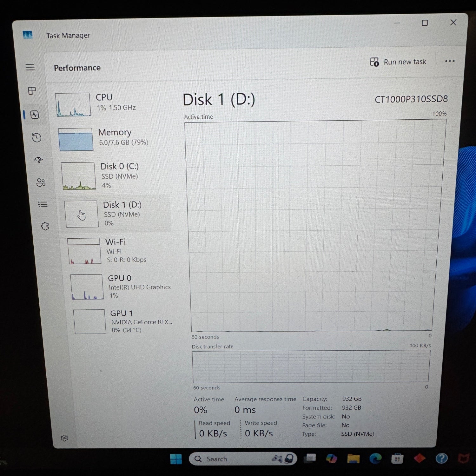This screenshot has height=476, width=476.
Task: Open the Services puzzle icon
Action: tap(45, 226)
